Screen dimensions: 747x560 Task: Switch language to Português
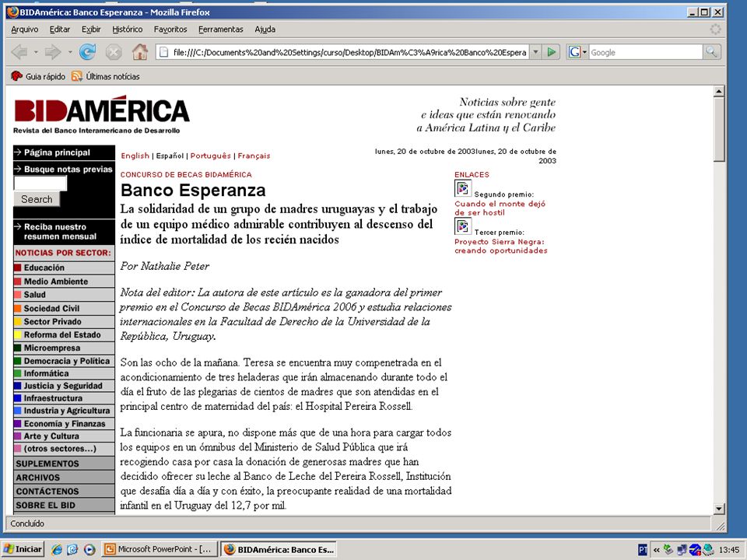pyautogui.click(x=210, y=156)
